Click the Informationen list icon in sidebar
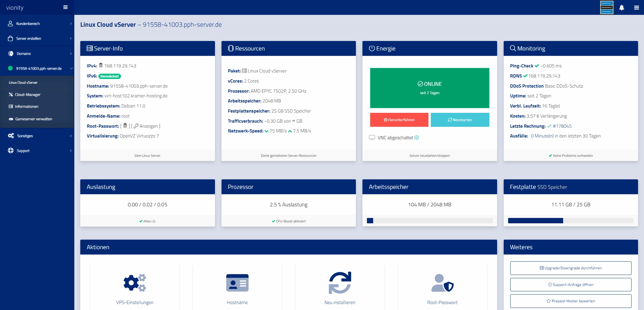Screen dimensions: 644x310 (x=11, y=106)
